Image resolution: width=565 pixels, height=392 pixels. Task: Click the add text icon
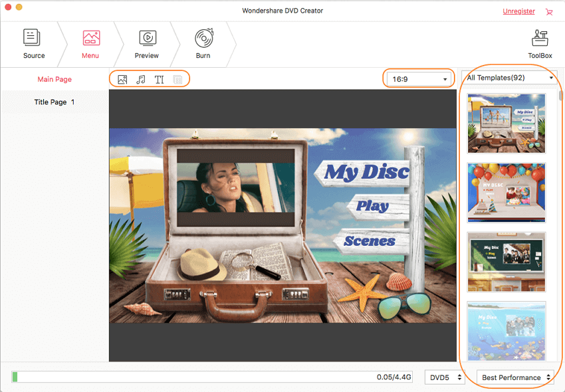(x=160, y=80)
